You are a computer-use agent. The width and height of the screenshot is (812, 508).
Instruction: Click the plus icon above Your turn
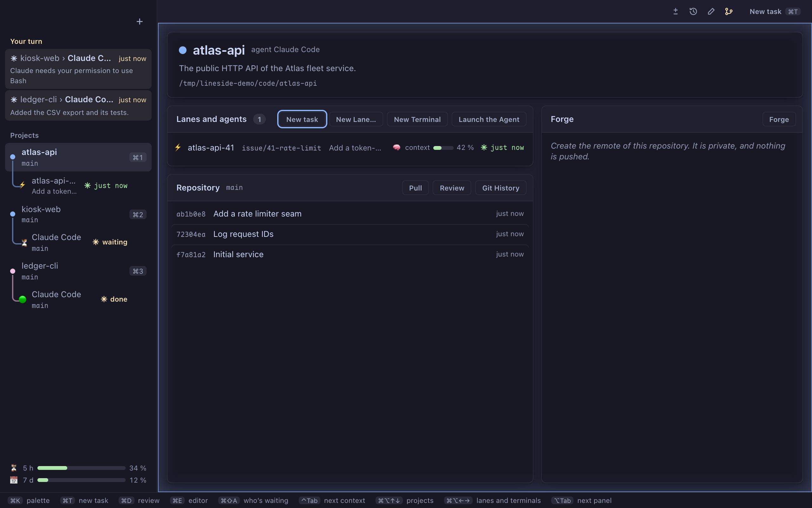pos(140,22)
